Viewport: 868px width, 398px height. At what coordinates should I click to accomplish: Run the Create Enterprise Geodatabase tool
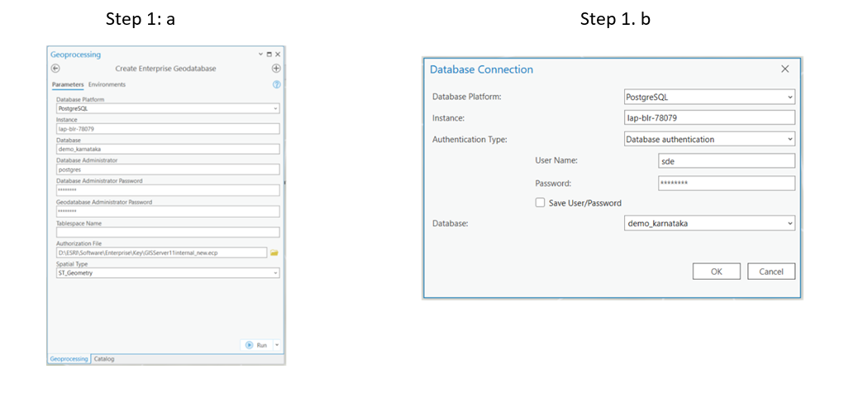tap(256, 345)
